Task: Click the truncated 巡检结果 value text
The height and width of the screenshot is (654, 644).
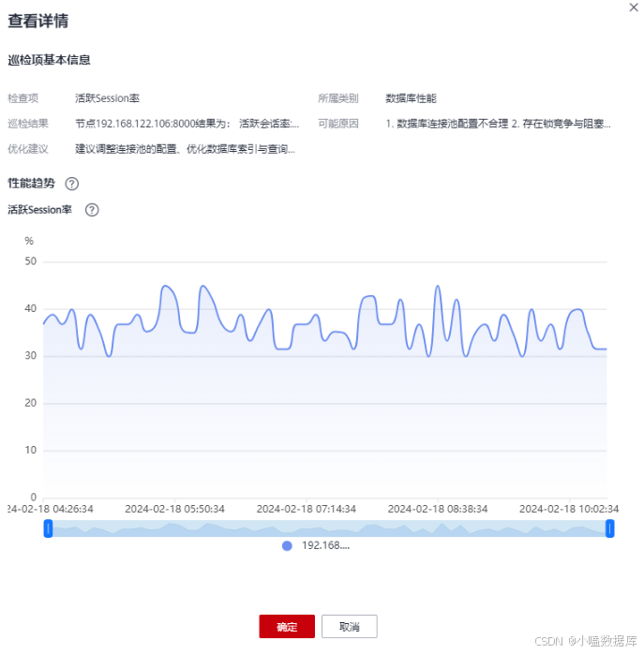Action: 187,124
